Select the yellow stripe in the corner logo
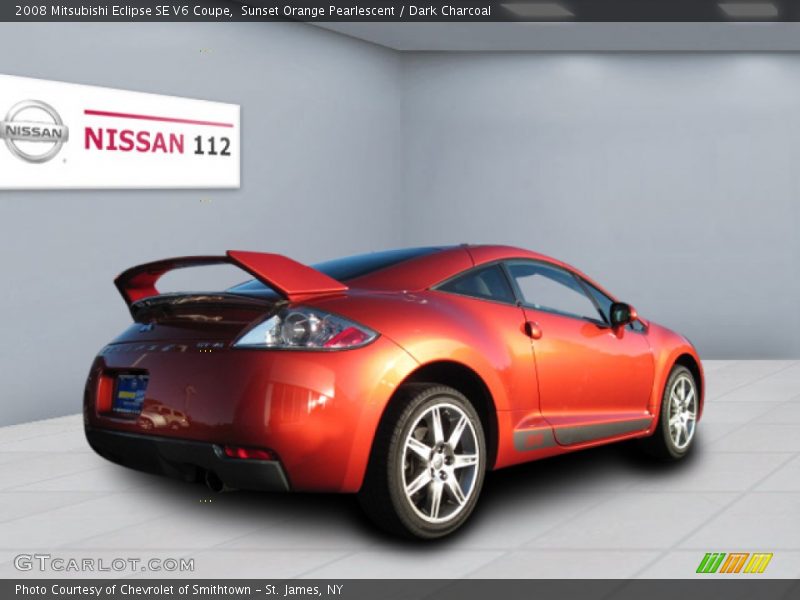The height and width of the screenshot is (600, 800). (x=760, y=562)
